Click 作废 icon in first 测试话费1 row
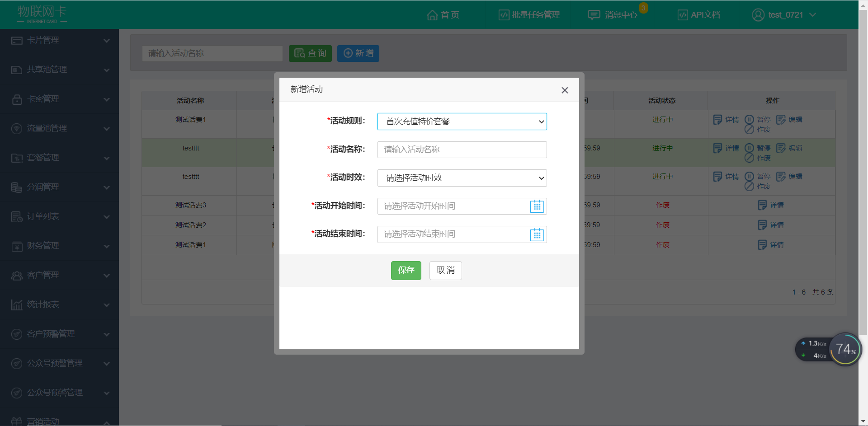868x426 pixels. click(749, 130)
